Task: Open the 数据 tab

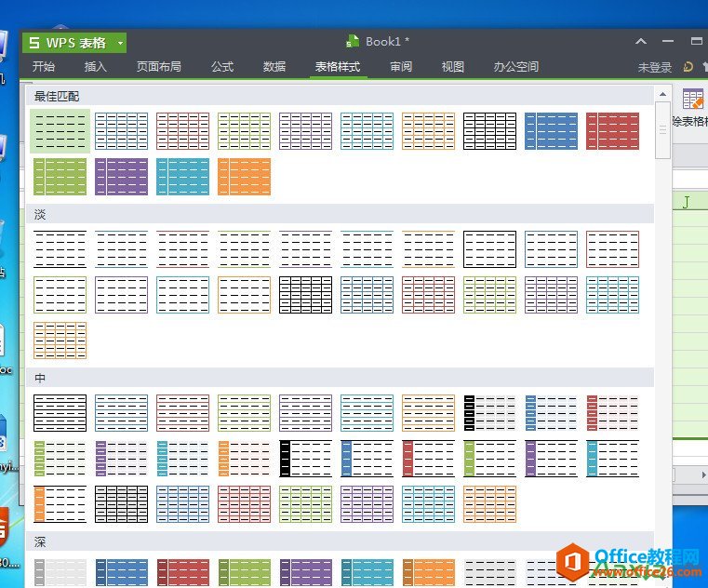Action: (274, 67)
